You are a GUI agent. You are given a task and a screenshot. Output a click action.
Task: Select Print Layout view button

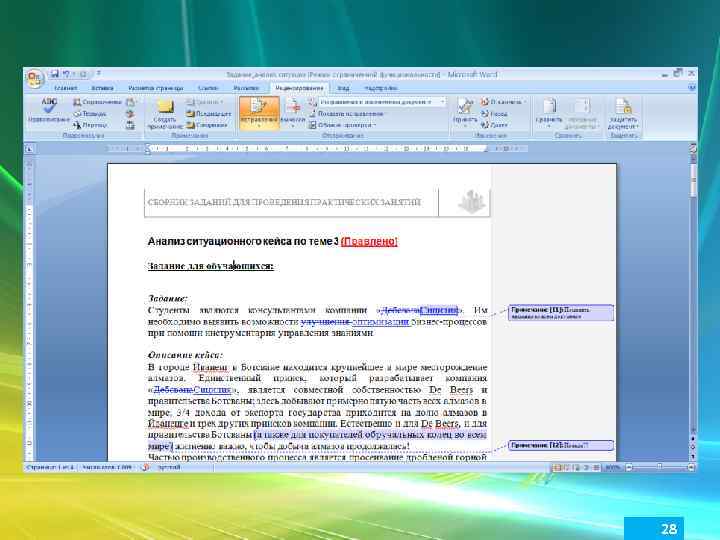[557, 467]
